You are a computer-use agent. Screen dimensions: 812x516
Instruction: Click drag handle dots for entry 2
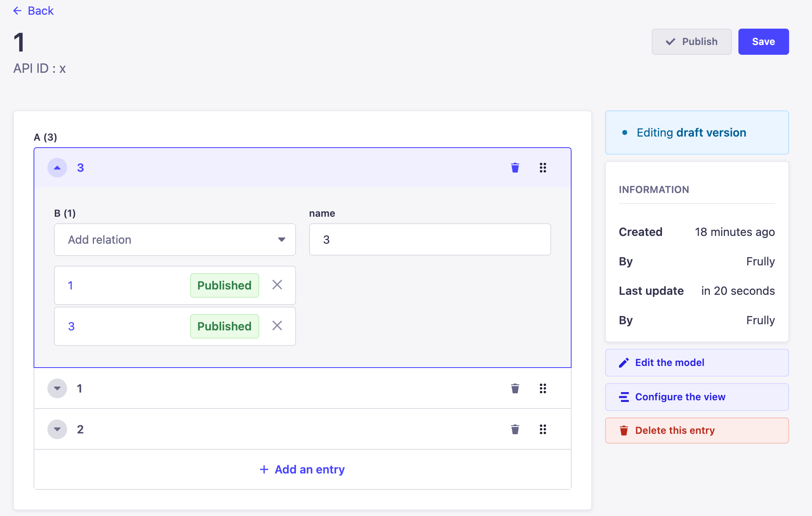point(543,429)
